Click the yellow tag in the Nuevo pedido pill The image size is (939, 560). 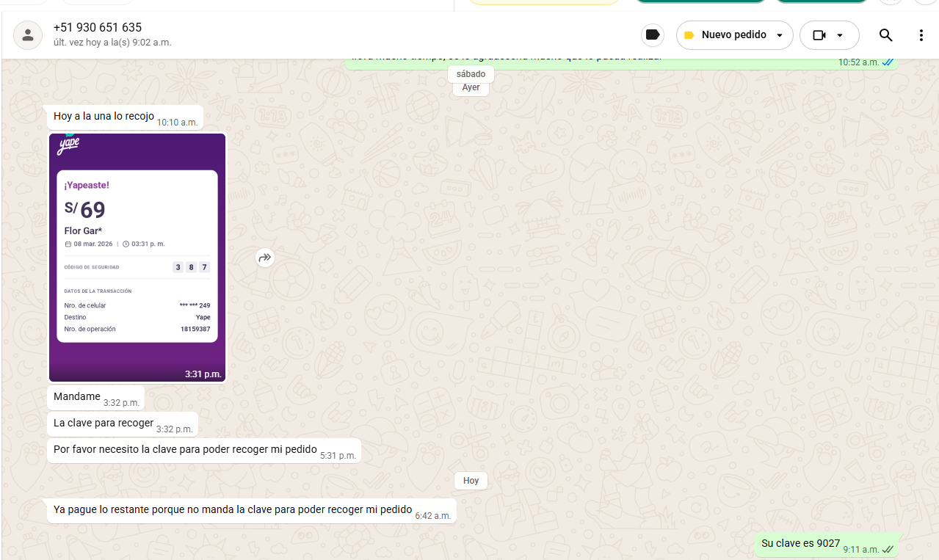(689, 35)
